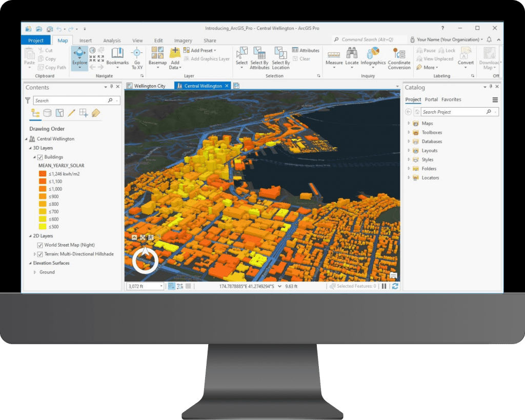This screenshot has width=525, height=420.
Task: Click the ≤800 legend color swatch
Action: (x=43, y=204)
